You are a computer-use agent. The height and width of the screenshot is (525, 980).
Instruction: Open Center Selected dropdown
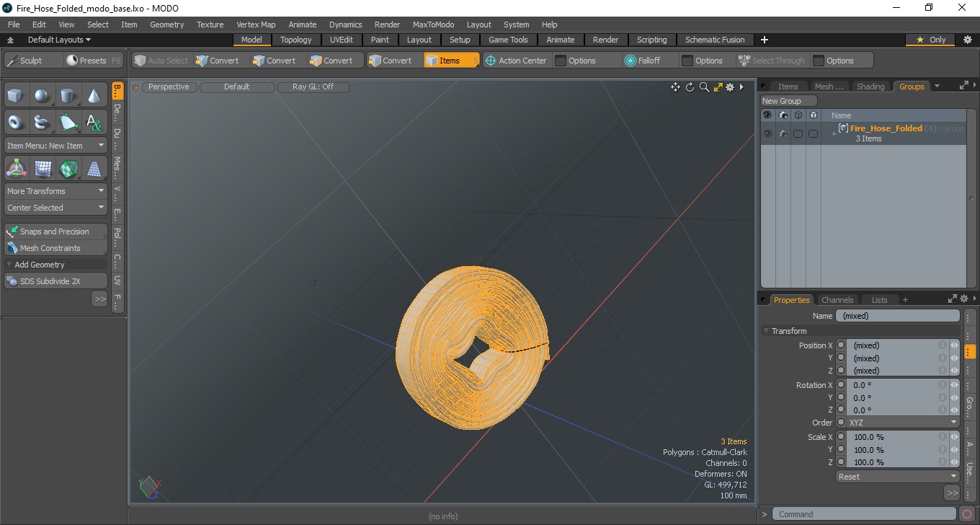pyautogui.click(x=55, y=208)
